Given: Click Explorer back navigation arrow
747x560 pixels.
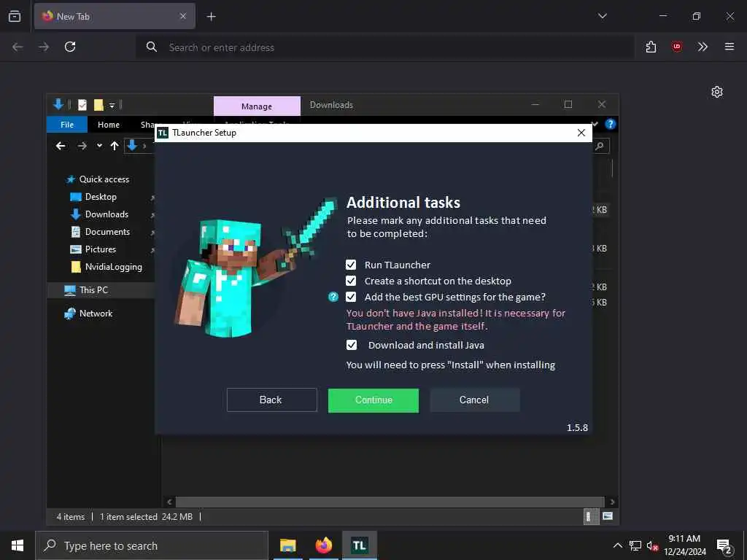Looking at the screenshot, I should coord(61,146).
